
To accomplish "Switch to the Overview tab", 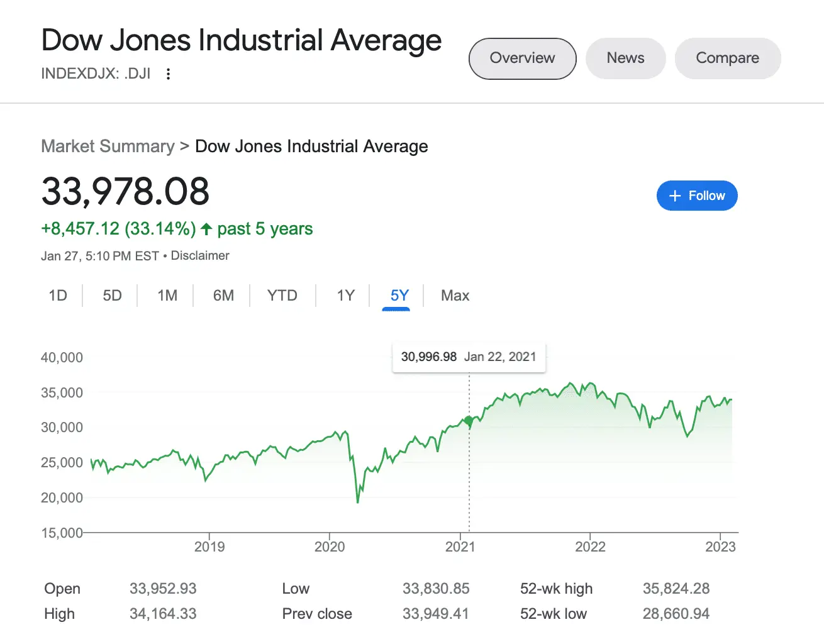I will 522,58.
